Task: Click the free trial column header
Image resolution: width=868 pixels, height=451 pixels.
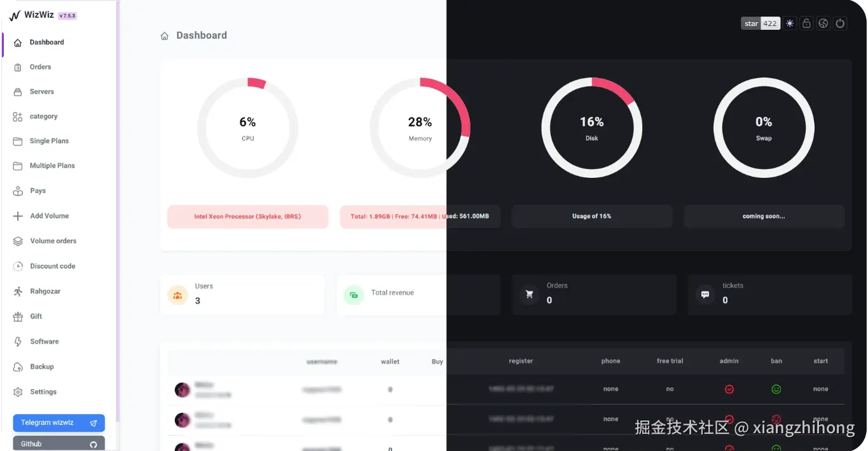Action: pyautogui.click(x=670, y=361)
